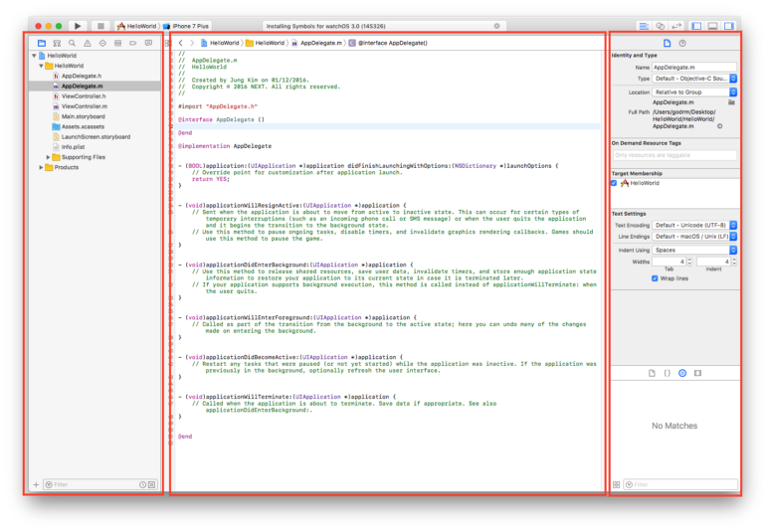
Task: Open the Text Encoding dropdown
Action: (x=694, y=225)
